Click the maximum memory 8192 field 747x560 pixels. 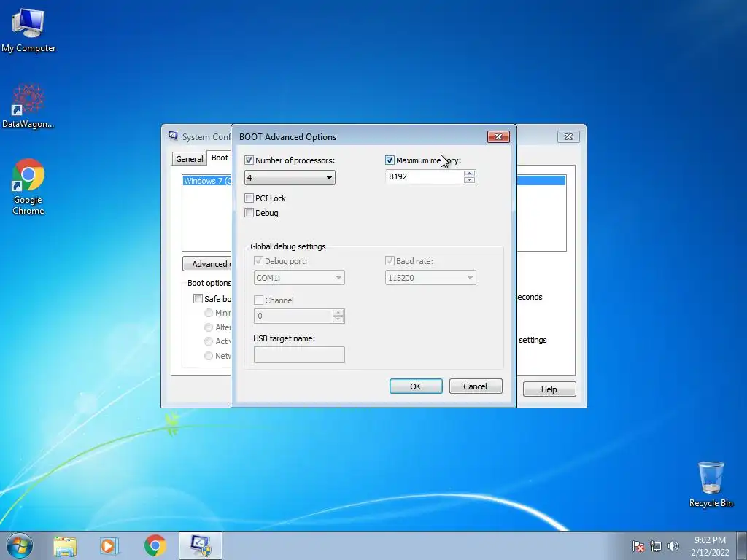coord(424,176)
